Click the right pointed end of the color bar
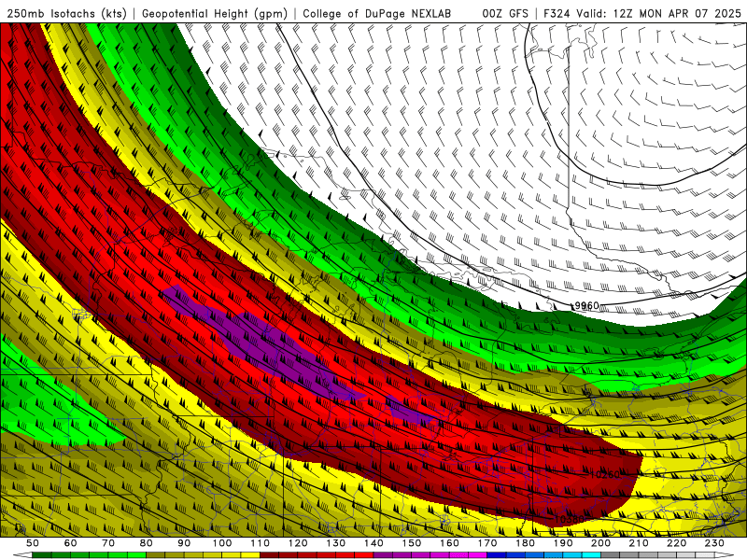 [725, 555]
